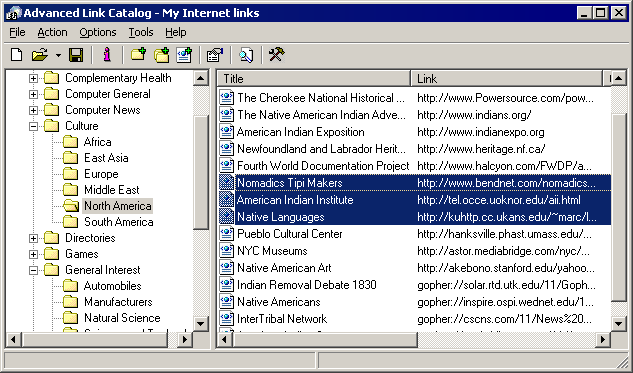
Task: Sort by the Link column header
Action: point(507,79)
